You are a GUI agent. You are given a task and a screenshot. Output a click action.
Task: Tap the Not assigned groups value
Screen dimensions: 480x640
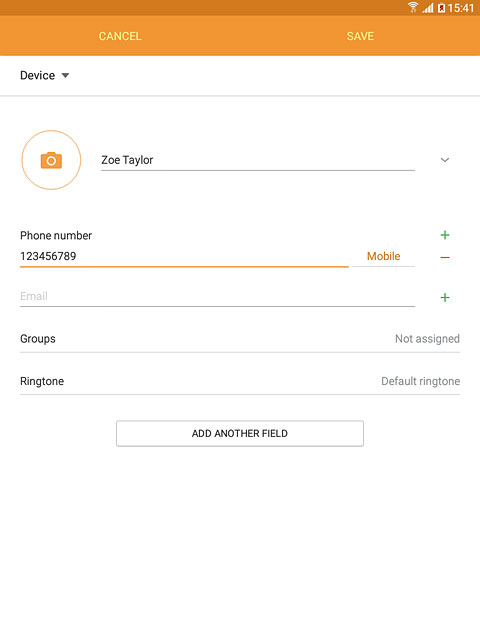coord(427,339)
